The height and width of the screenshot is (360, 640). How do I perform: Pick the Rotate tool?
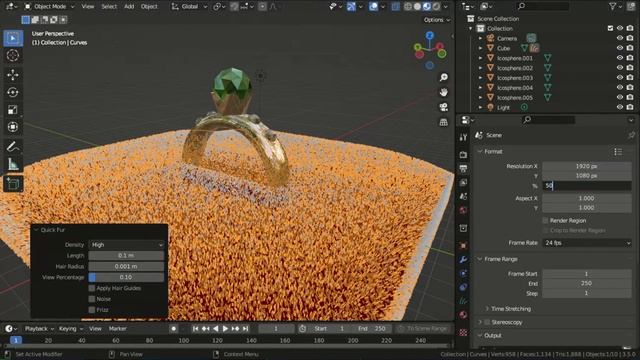tap(13, 92)
